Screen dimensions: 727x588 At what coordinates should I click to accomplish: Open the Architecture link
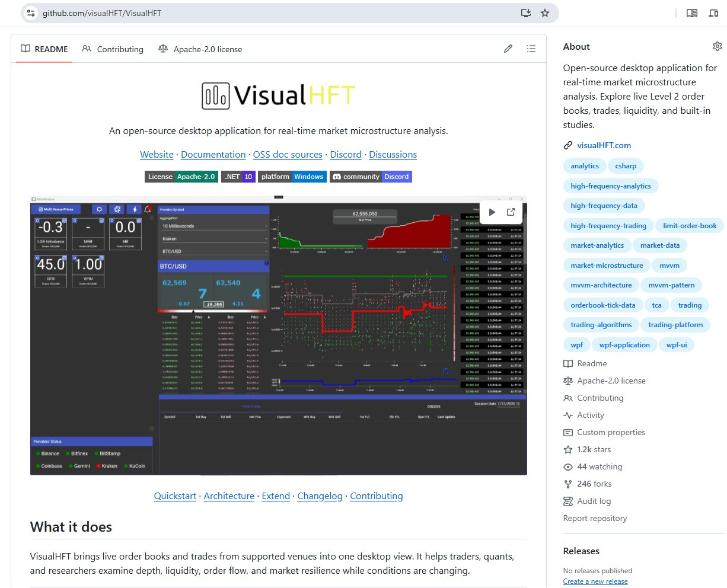coord(229,496)
